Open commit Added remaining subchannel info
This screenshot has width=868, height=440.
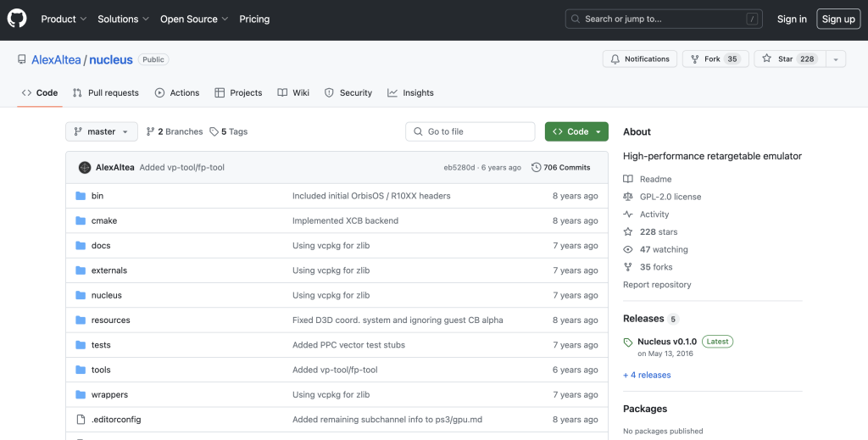tap(387, 420)
